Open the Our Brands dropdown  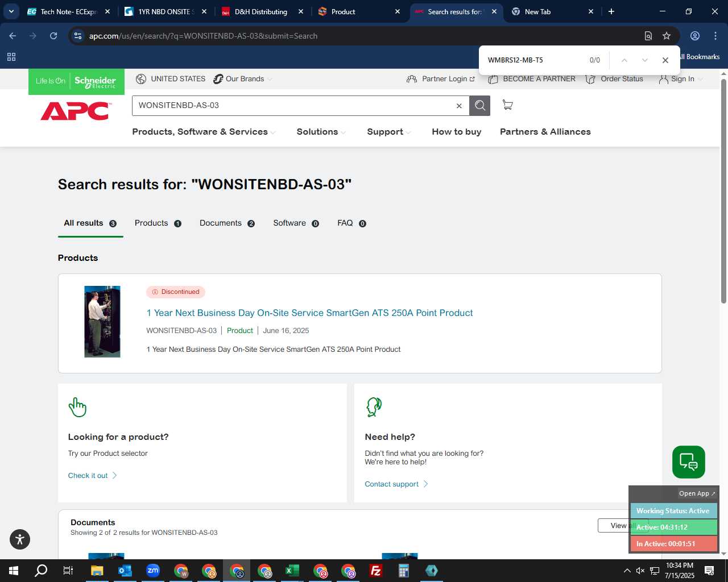click(x=243, y=79)
